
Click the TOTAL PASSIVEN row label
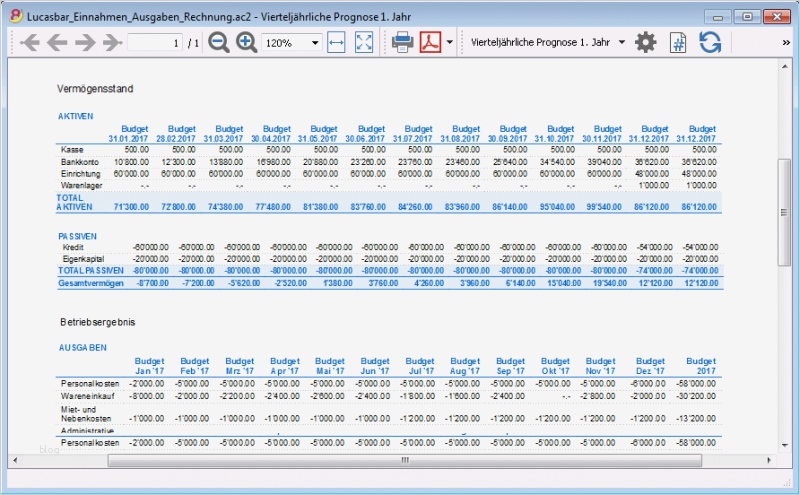coord(91,270)
